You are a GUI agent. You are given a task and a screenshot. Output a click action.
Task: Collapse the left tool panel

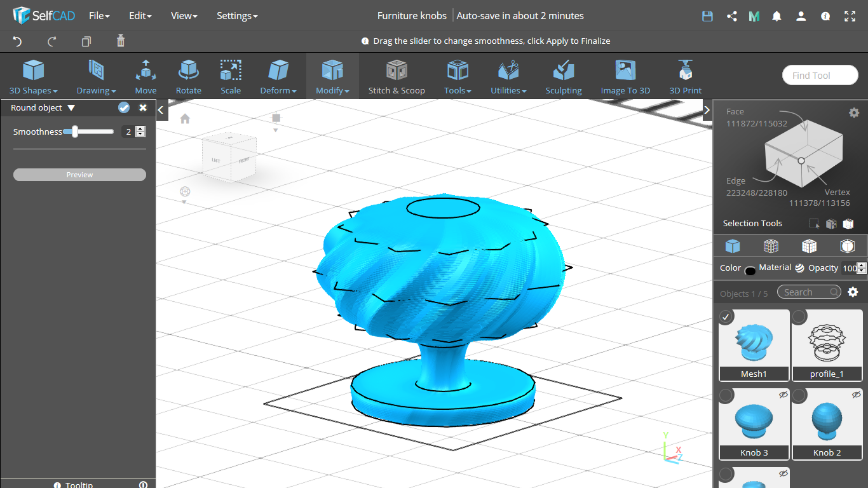[161, 110]
